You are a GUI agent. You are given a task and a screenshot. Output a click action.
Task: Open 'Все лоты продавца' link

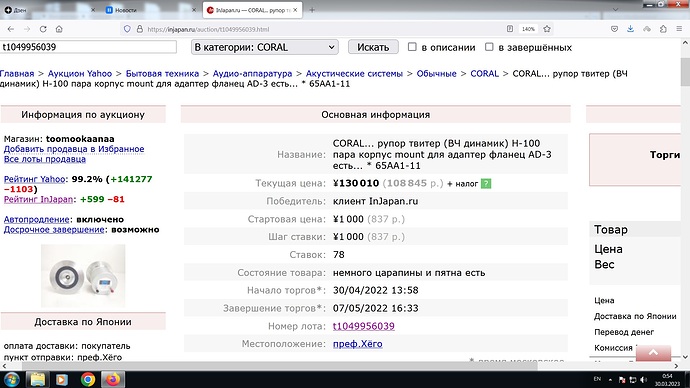44,159
